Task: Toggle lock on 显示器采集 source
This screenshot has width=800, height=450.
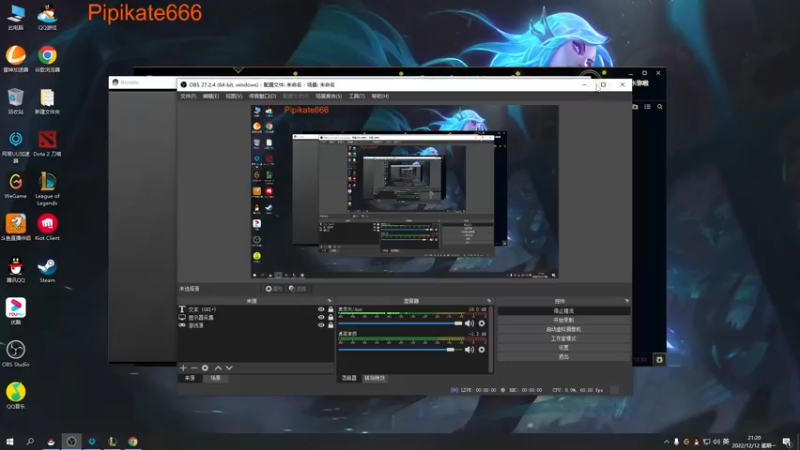Action: coord(331,317)
